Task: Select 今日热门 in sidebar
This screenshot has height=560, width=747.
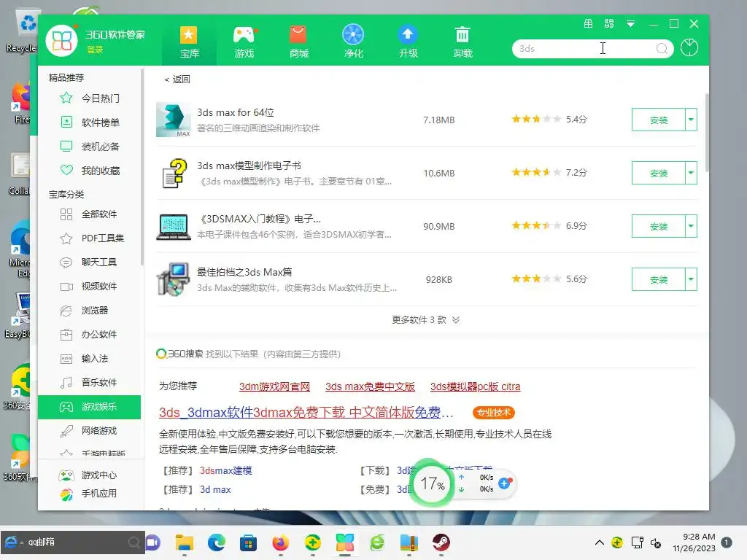Action: [90, 98]
